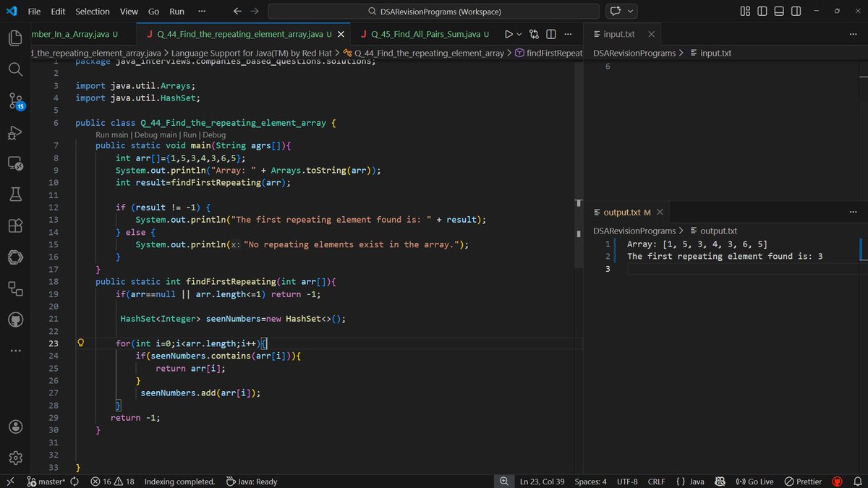Viewport: 868px width, 488px height.
Task: Open the Remote Explorer view
Action: [16, 164]
